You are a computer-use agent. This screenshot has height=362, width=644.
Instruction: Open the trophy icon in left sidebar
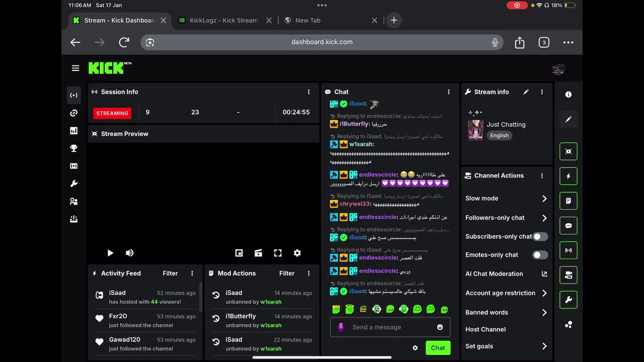click(74, 148)
